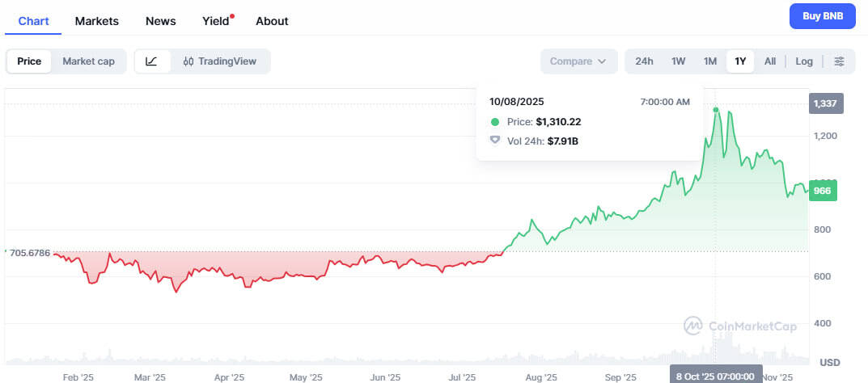
Task: Choose the 1M time range
Action: [709, 61]
